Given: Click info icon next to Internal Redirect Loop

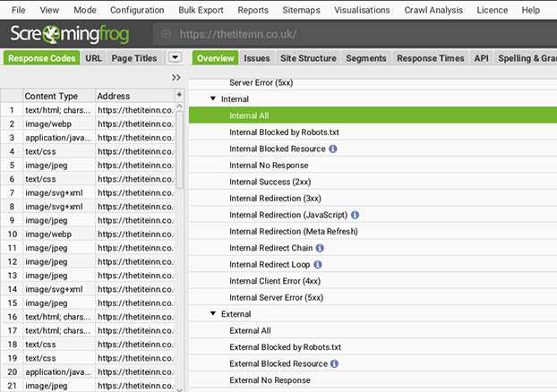Looking at the screenshot, I should pyautogui.click(x=317, y=265).
